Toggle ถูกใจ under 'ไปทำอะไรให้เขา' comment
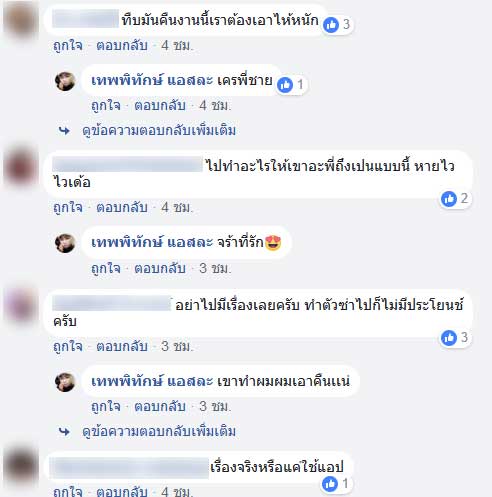 pos(68,207)
